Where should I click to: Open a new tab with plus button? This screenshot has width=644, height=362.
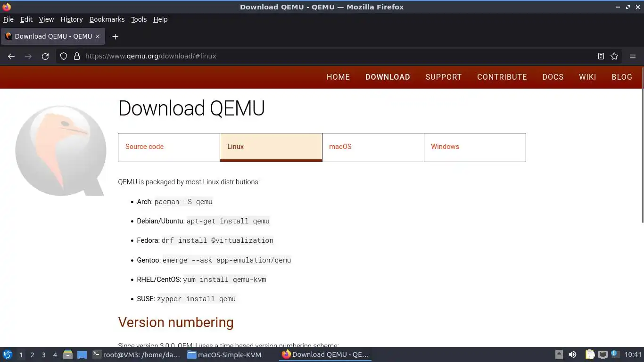(x=115, y=36)
